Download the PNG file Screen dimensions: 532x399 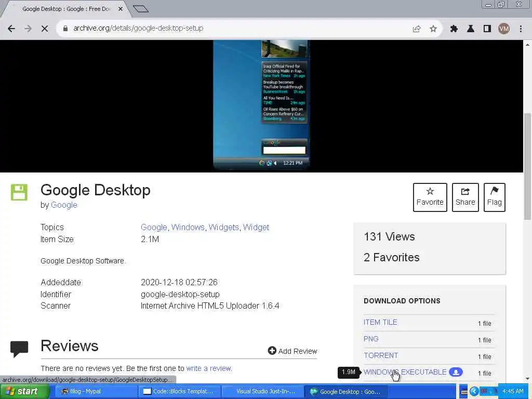tap(371, 339)
